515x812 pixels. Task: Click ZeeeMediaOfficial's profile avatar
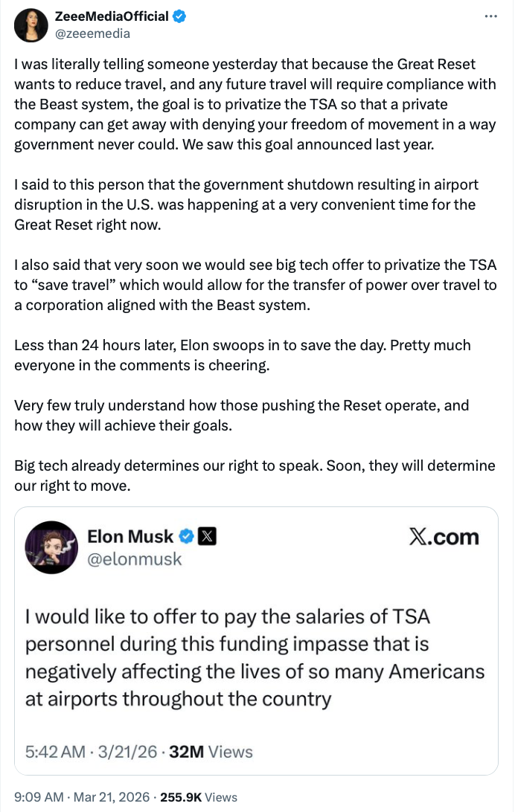click(28, 25)
